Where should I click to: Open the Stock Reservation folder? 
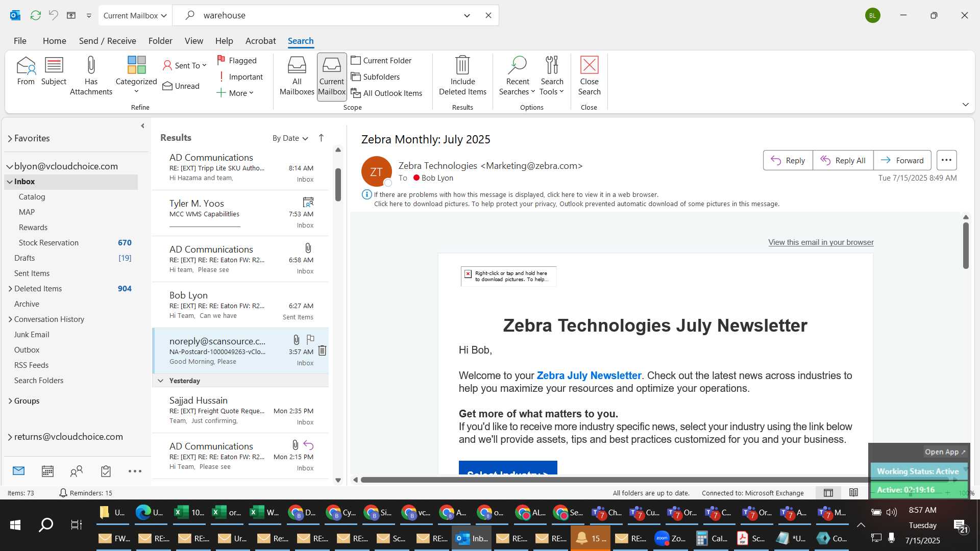(x=71, y=243)
